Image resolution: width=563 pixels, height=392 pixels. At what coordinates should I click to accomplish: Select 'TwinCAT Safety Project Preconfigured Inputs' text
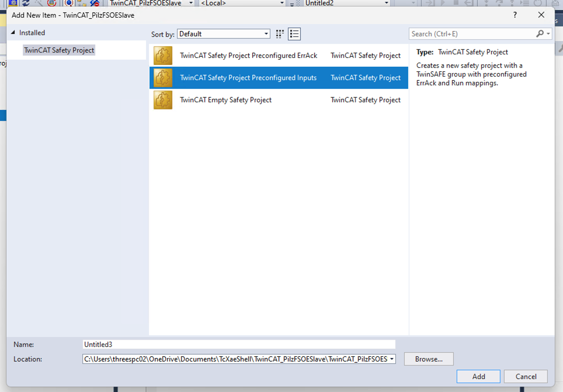248,78
